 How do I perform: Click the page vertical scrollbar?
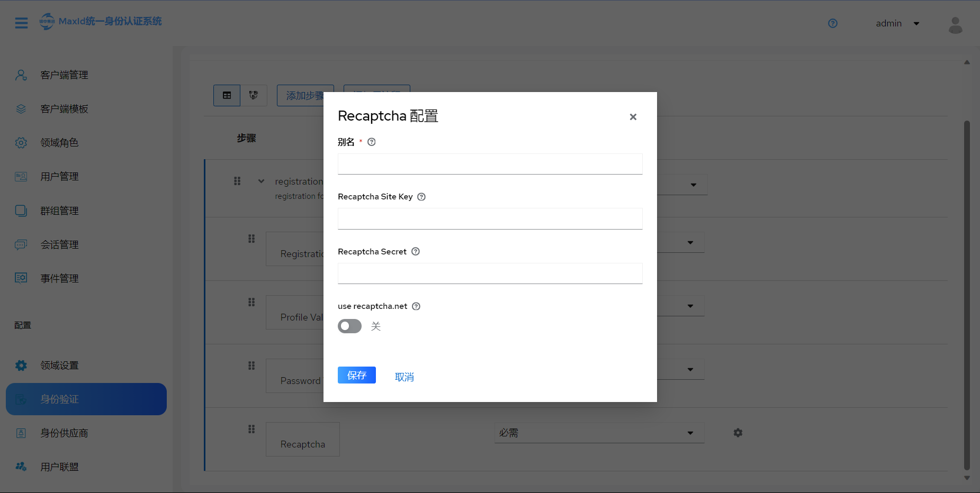tap(967, 295)
